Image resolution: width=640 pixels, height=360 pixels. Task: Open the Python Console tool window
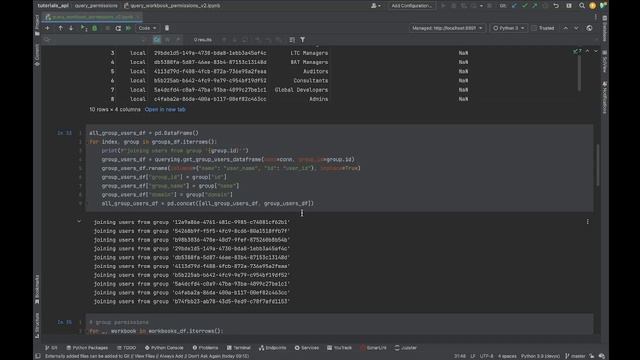point(164,348)
